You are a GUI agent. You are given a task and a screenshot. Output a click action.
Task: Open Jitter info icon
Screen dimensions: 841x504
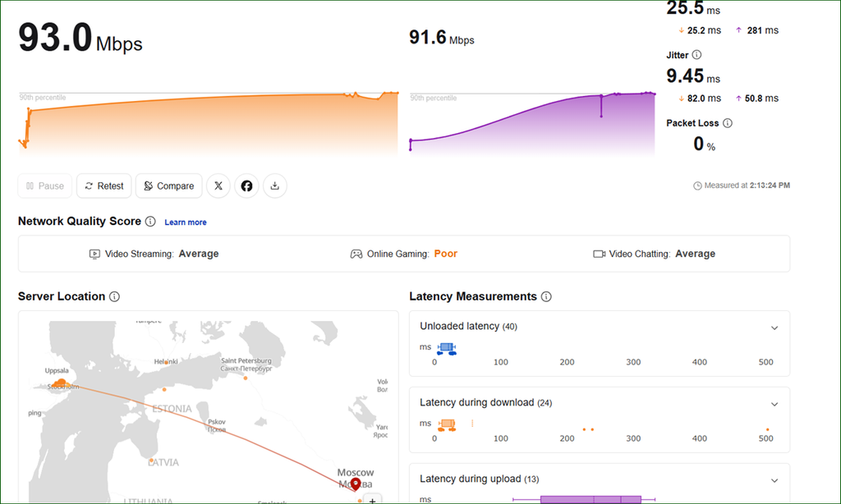696,55
